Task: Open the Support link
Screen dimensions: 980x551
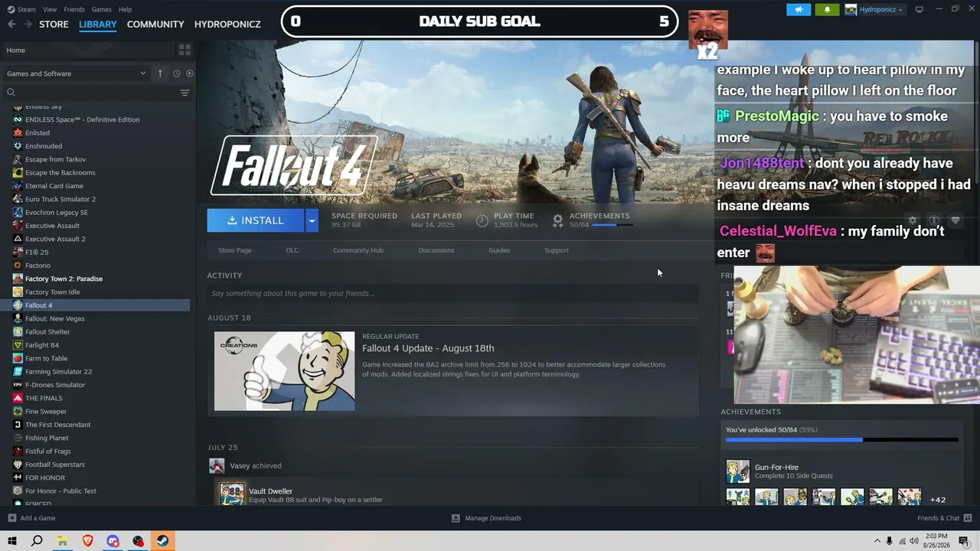Action: click(x=557, y=250)
